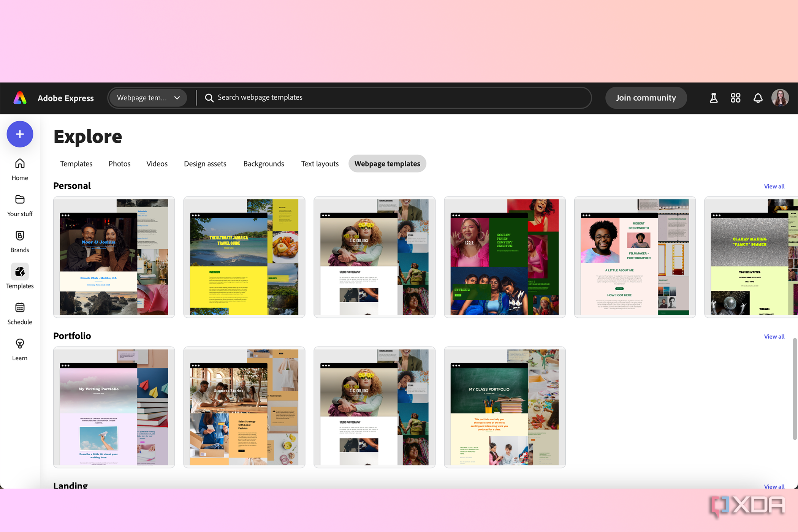Expand the Webpage templates search dropdown
The image size is (798, 532).
(x=148, y=98)
